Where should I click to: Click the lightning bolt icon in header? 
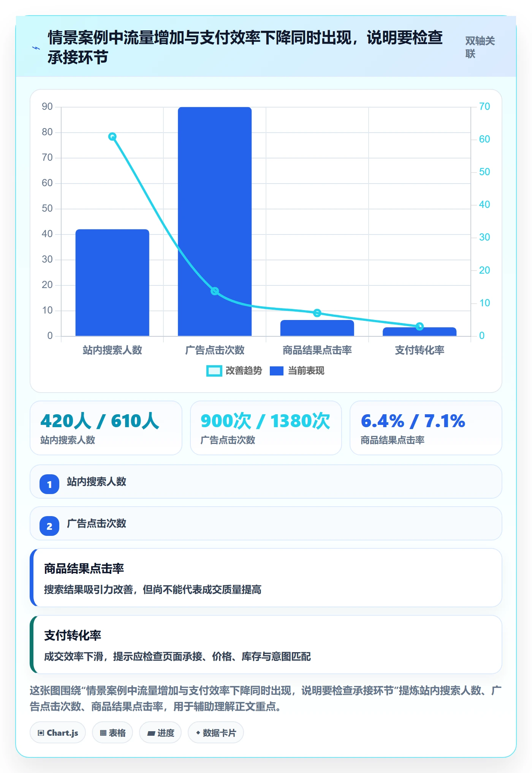36,48
